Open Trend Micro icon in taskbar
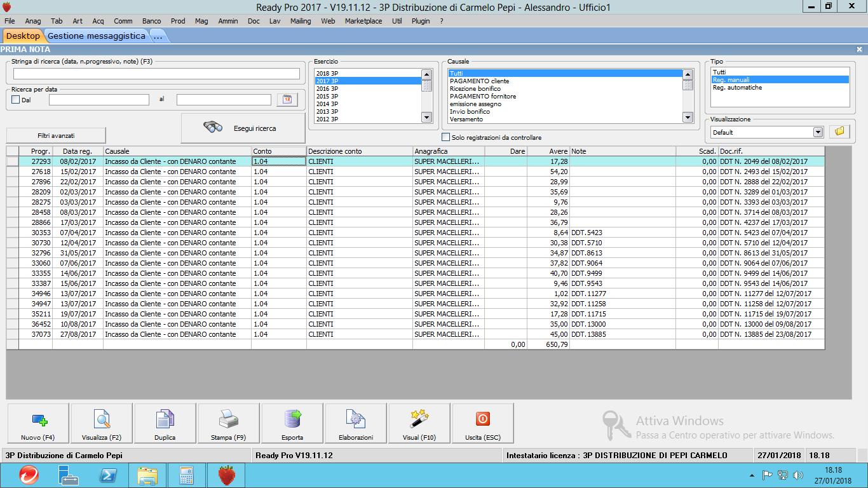The image size is (868, 488). tap(28, 475)
